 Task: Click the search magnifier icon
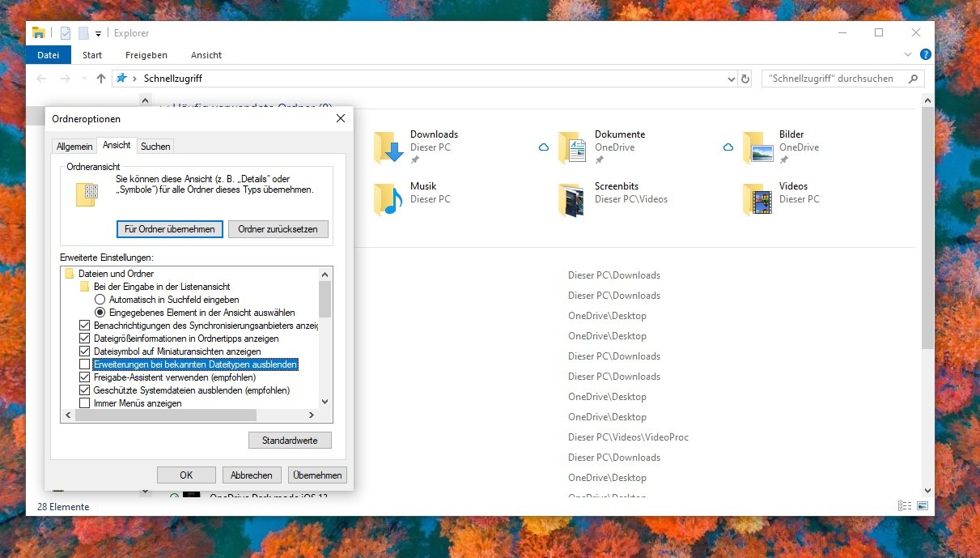[x=913, y=79]
